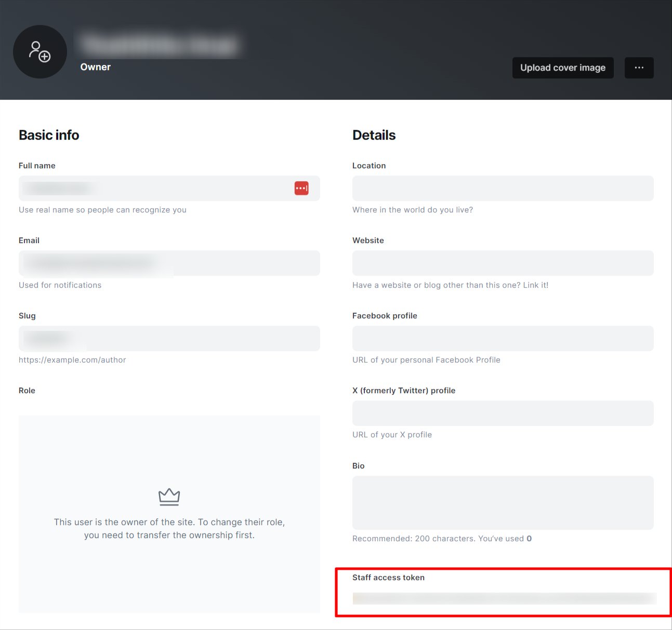This screenshot has width=672, height=630.
Task: Click 'URL of your personal Facebook Profile' hint
Action: tap(426, 360)
